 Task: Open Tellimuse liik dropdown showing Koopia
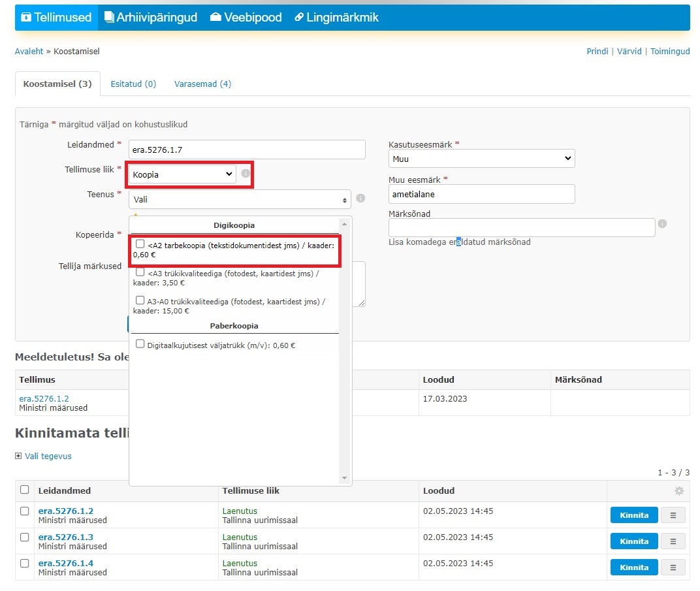click(x=182, y=174)
